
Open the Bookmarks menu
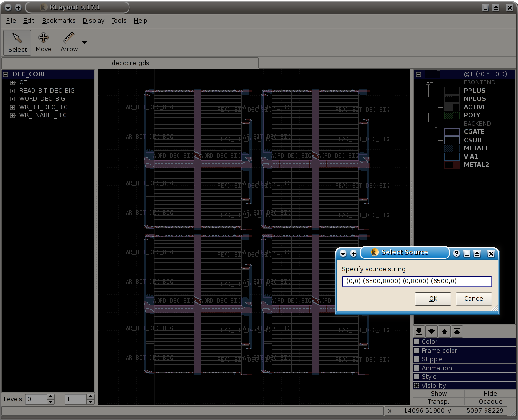[x=59, y=21]
